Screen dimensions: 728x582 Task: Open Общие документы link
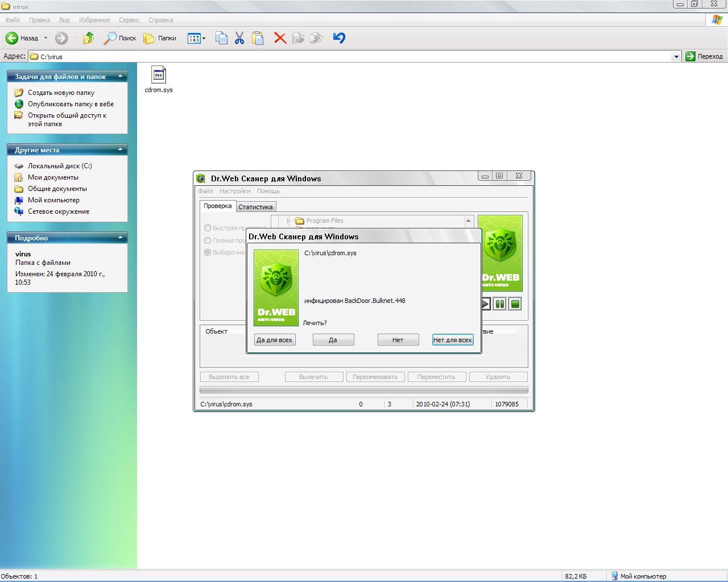[x=57, y=189]
